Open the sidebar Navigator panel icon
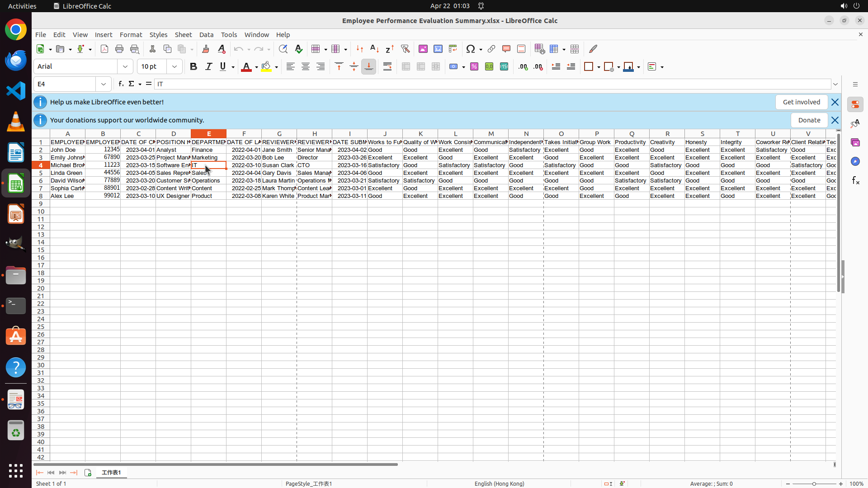The height and width of the screenshot is (488, 868). click(x=855, y=161)
